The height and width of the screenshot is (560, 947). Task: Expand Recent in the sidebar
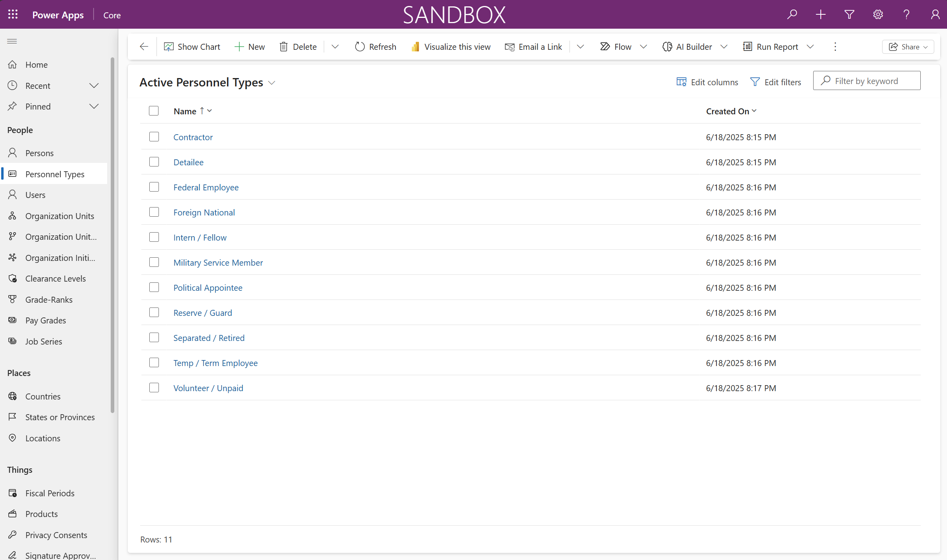click(94, 86)
